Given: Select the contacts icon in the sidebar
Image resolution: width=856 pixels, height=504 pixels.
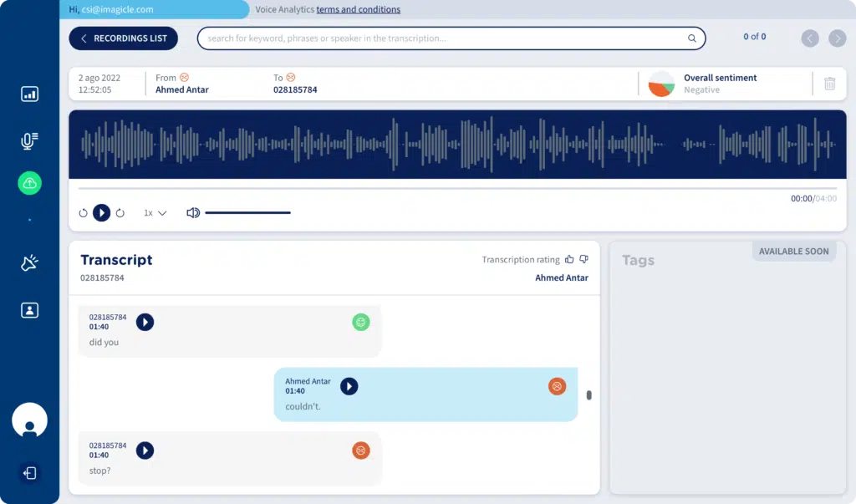Looking at the screenshot, I should pyautogui.click(x=29, y=309).
